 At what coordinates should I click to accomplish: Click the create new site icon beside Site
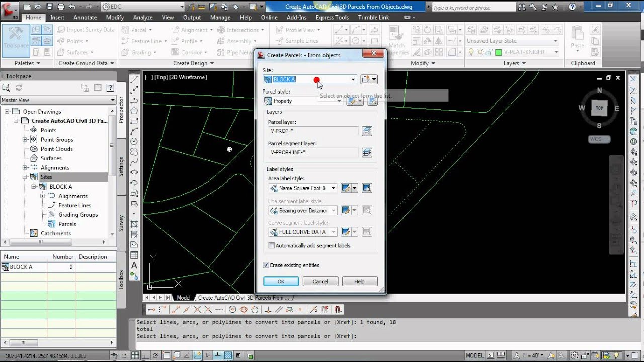(366, 79)
